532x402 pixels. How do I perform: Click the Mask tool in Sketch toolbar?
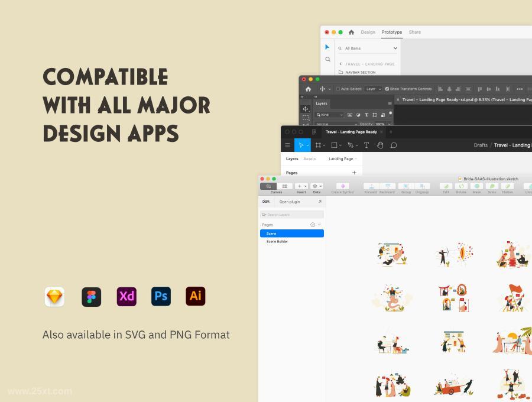click(476, 188)
